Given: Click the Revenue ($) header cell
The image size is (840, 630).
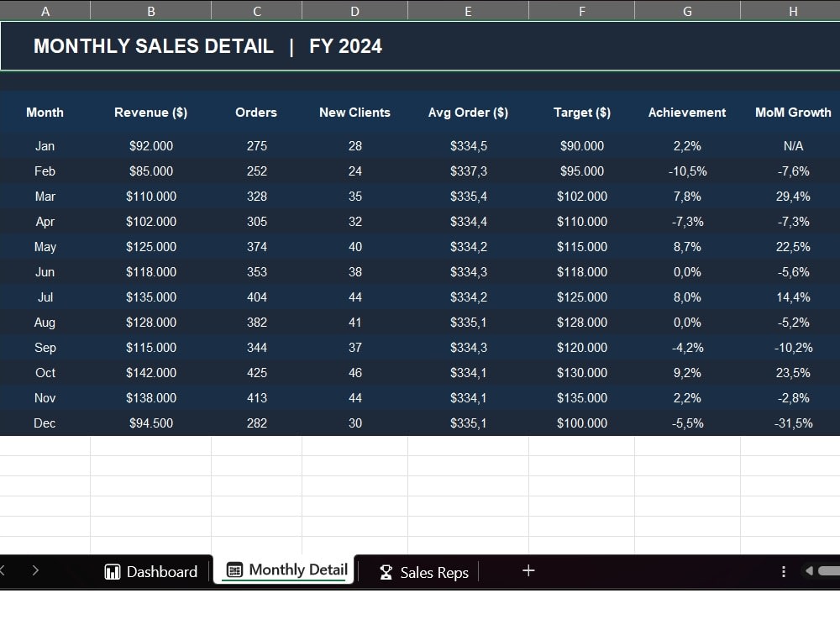Looking at the screenshot, I should [x=151, y=113].
